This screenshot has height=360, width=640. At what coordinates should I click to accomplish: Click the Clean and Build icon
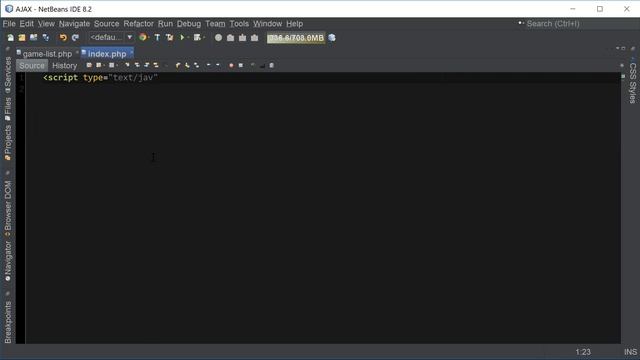pyautogui.click(x=169, y=38)
